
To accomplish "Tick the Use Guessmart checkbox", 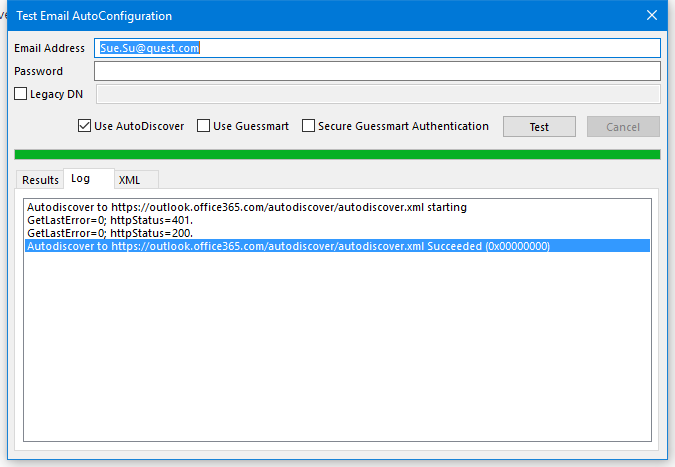I will click(204, 126).
